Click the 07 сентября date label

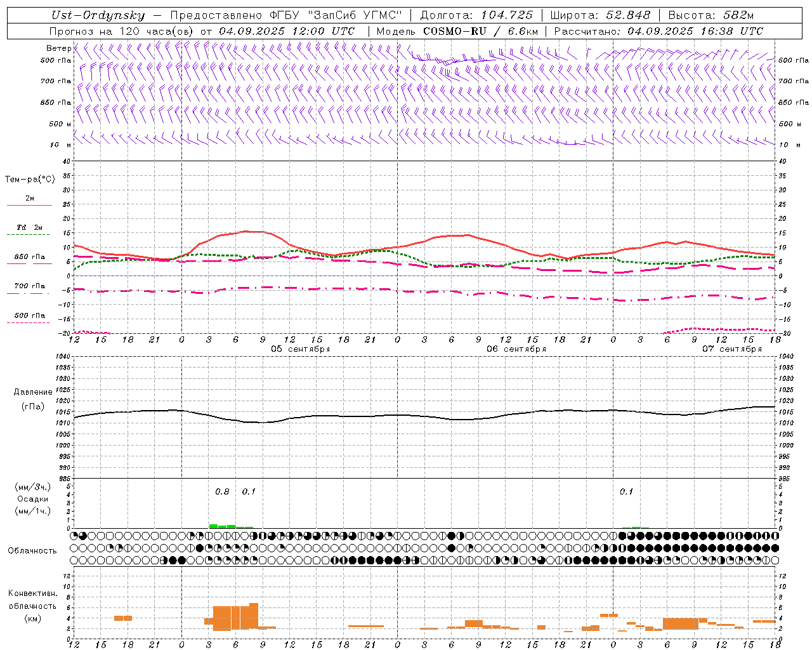pos(732,349)
